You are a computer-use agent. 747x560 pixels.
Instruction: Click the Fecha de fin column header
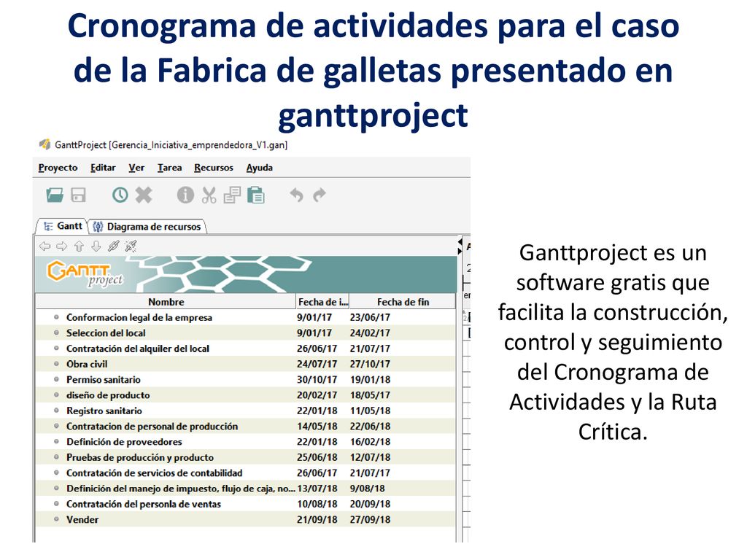pos(403,302)
